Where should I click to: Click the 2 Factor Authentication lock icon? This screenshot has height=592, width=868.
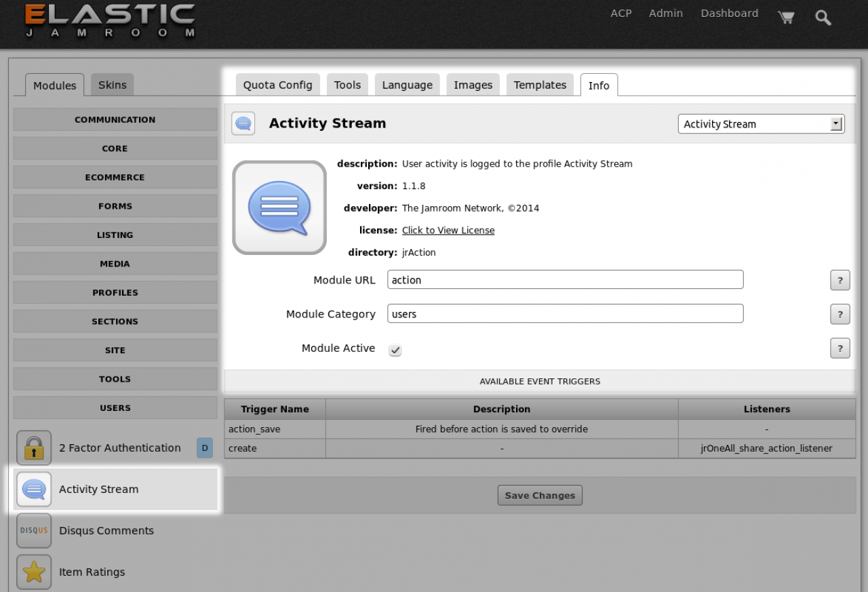(x=34, y=448)
